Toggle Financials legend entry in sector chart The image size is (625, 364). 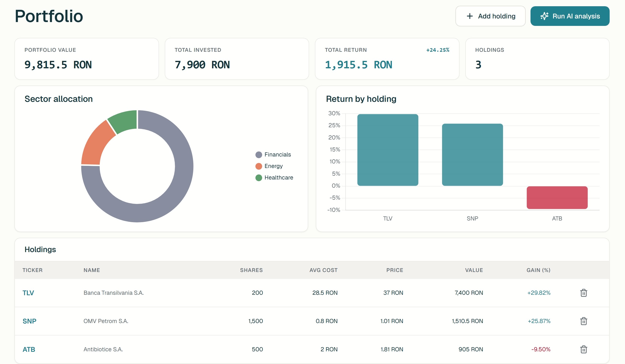277,155
